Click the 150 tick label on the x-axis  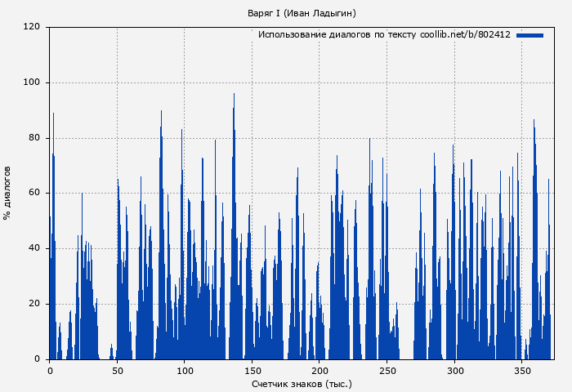252,370
